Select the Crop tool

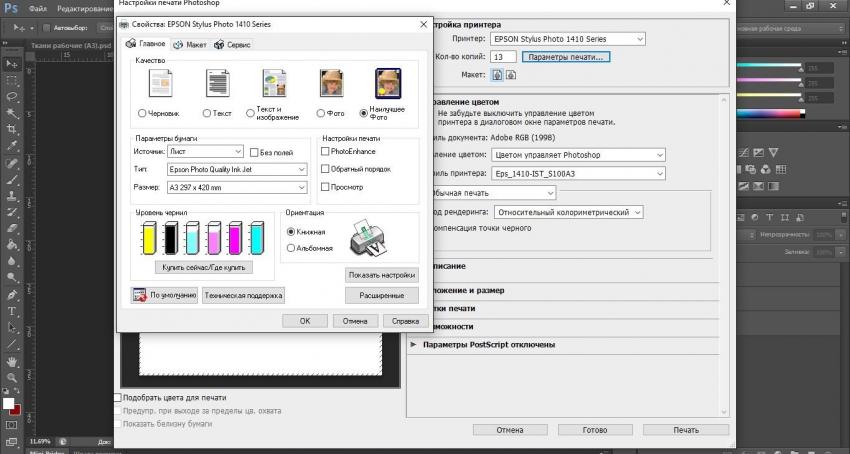tap(12, 129)
